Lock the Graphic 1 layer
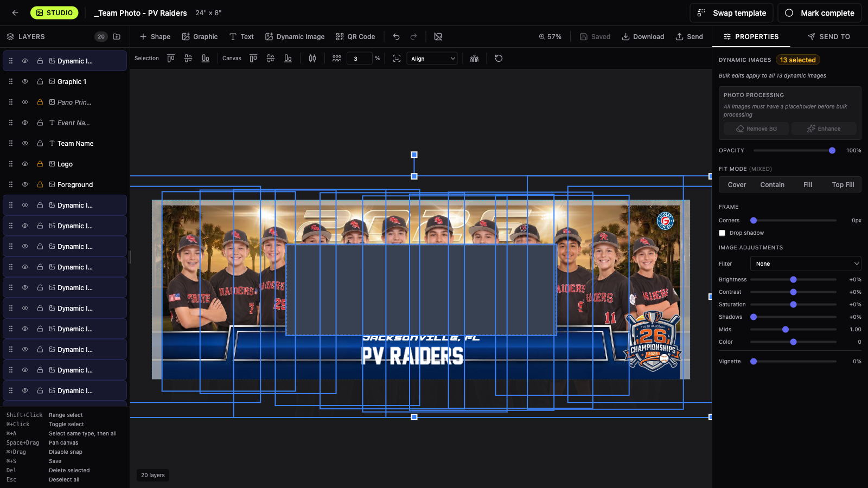 tap(40, 81)
